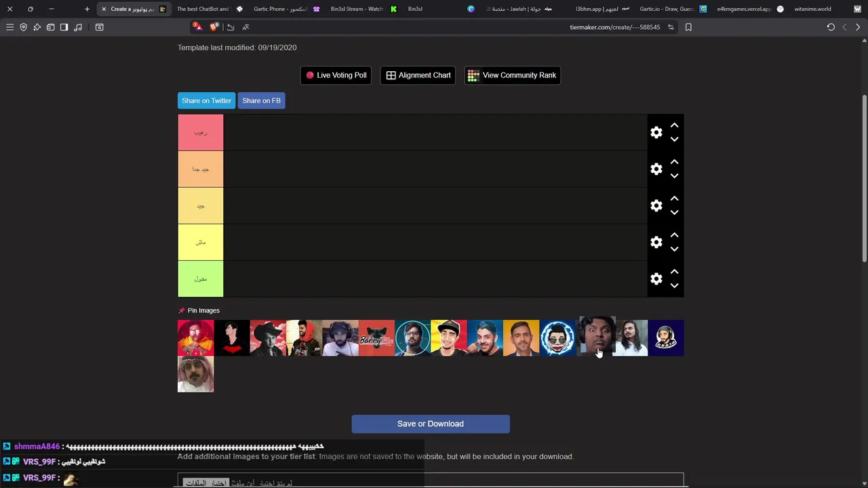Screen dimensions: 868x488
Task: Select the suited man on orange background thumbnail
Action: click(x=521, y=338)
